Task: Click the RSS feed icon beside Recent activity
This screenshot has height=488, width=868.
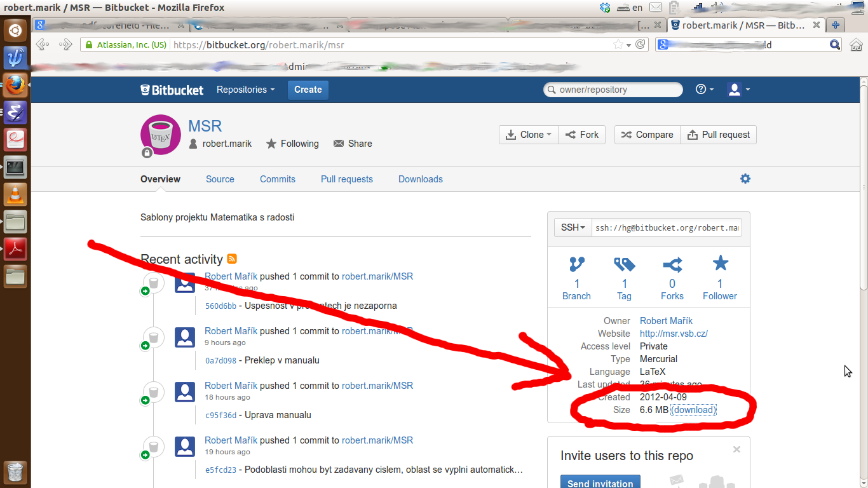Action: click(x=232, y=259)
